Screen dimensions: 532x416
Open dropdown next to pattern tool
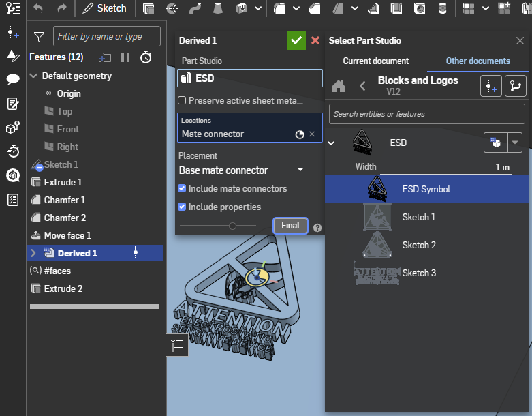tap(486, 8)
